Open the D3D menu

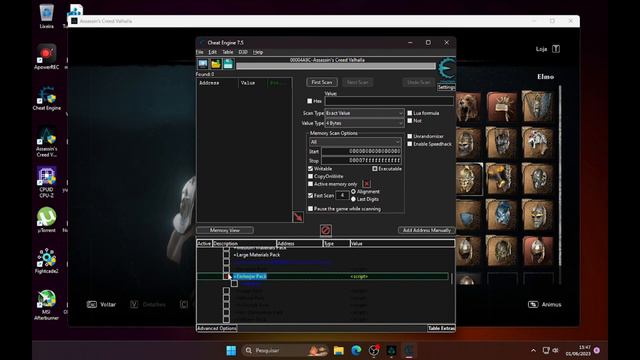pos(243,52)
